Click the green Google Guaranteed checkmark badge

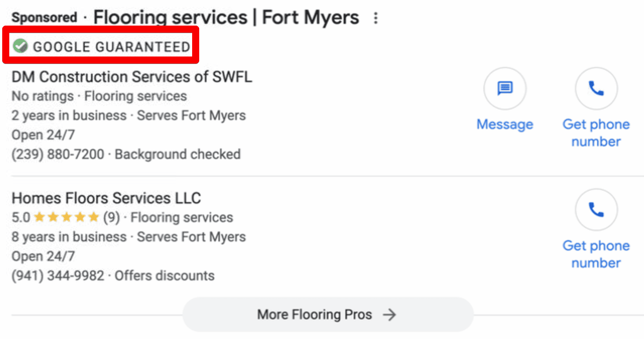tap(20, 46)
